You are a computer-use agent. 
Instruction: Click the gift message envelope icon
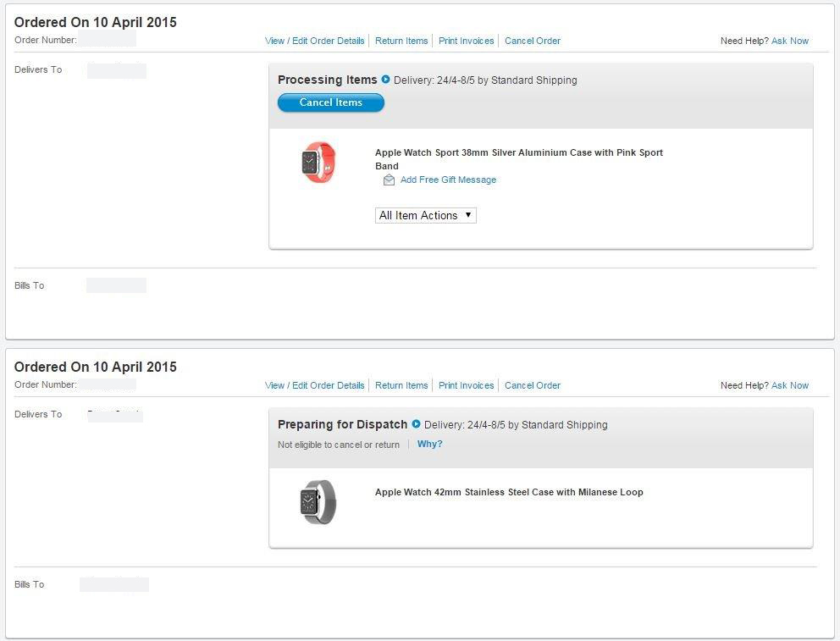[389, 180]
